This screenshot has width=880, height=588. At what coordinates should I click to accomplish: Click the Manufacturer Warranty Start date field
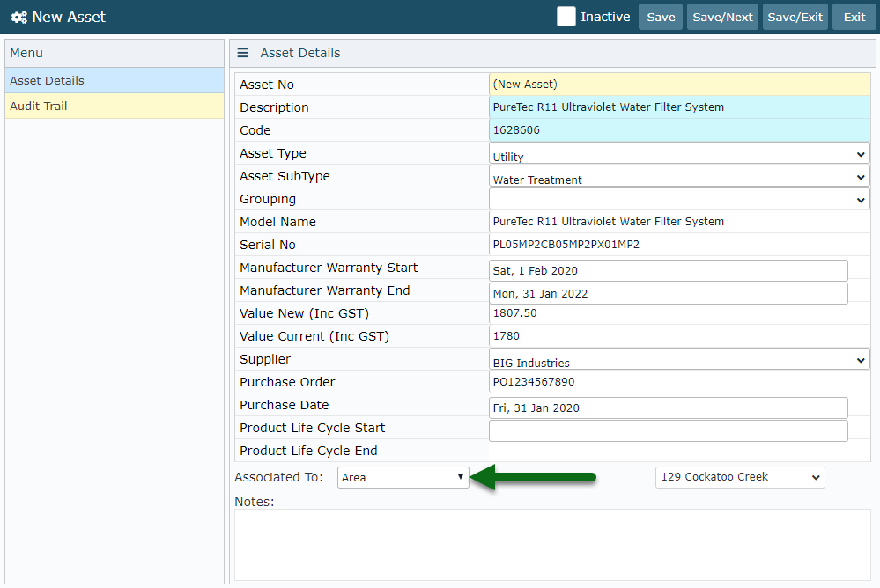tap(669, 270)
